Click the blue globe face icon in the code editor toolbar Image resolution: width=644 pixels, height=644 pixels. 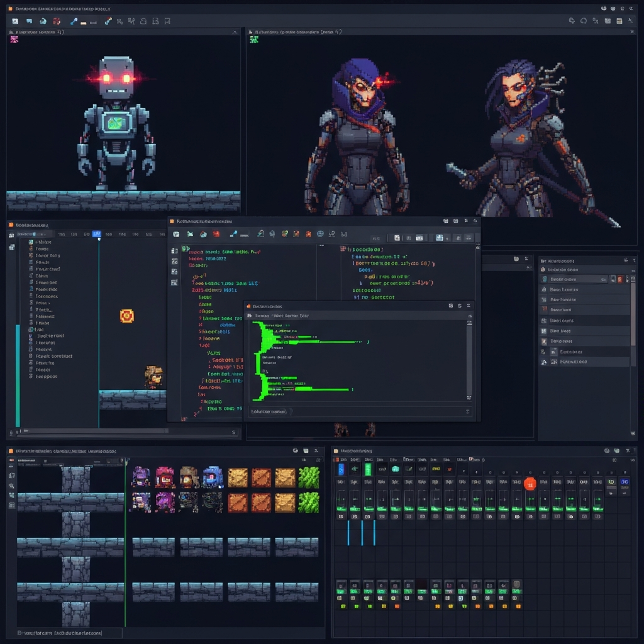(x=320, y=234)
